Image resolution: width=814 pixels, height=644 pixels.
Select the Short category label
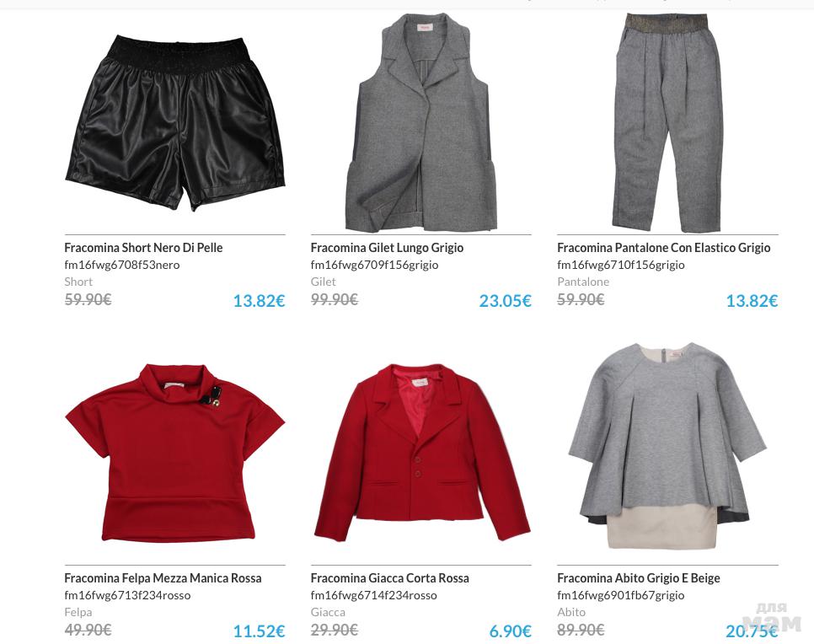click(x=78, y=282)
